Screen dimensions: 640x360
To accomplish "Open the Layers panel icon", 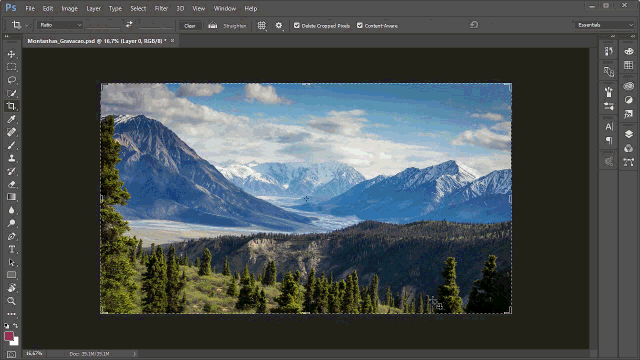I will 629,134.
